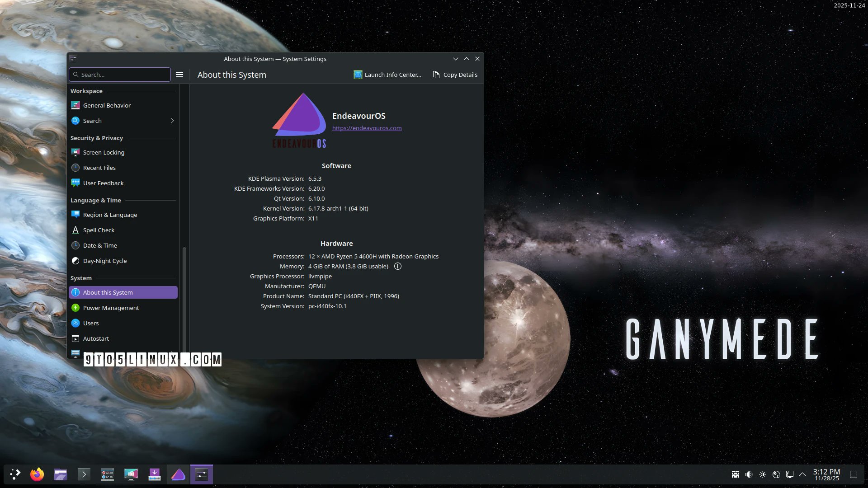Click the Copy Details button

(455, 75)
